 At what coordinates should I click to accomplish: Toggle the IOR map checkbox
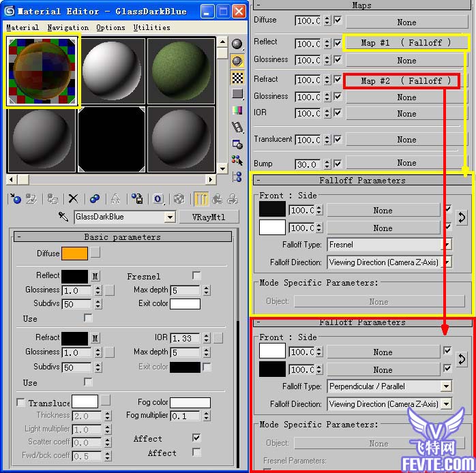(338, 113)
